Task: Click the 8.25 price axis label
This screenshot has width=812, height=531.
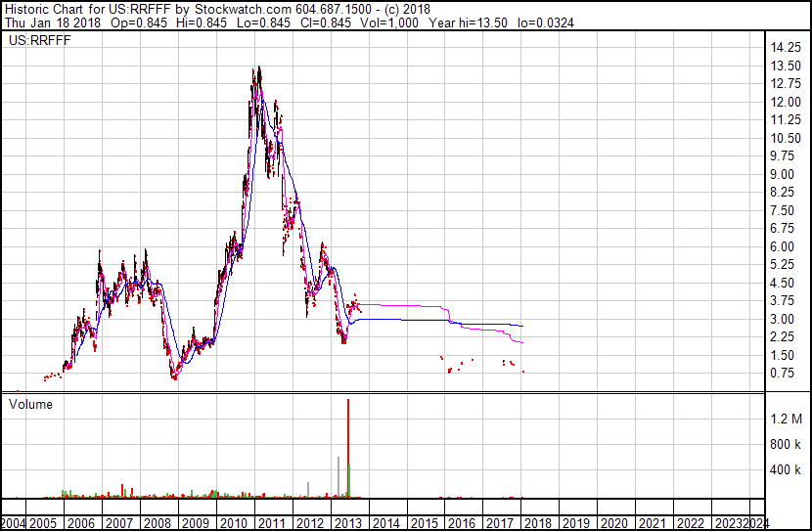Action: (782, 193)
